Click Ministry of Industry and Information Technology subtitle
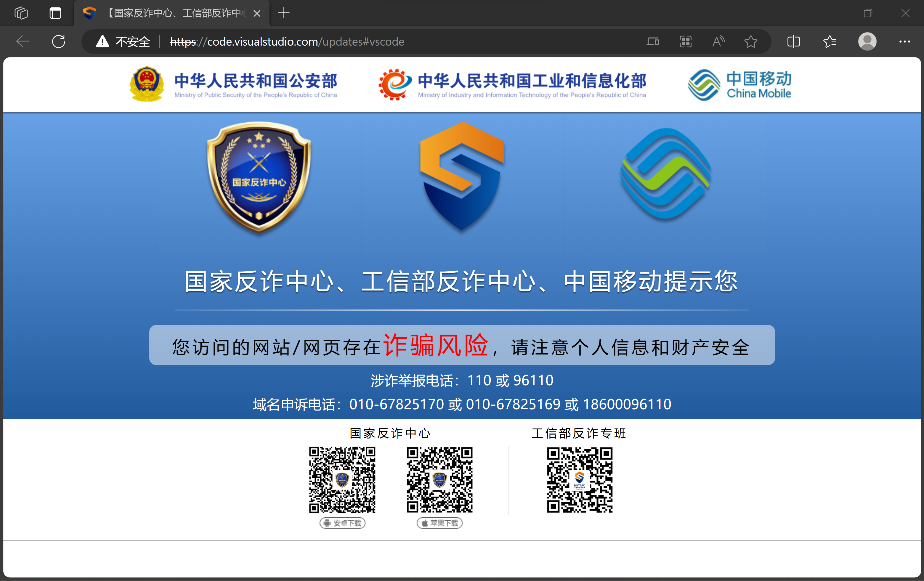 tap(532, 95)
